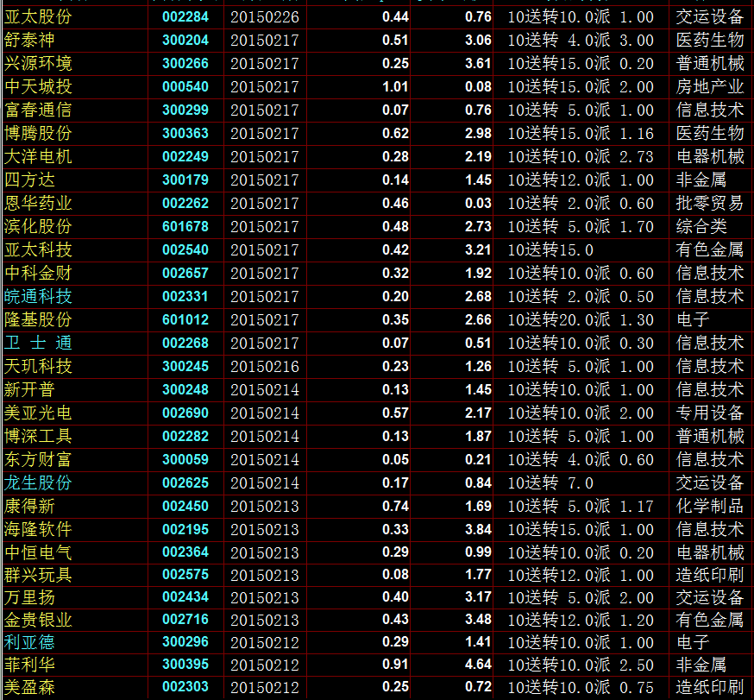Open 利亚德 stock name

[29, 643]
